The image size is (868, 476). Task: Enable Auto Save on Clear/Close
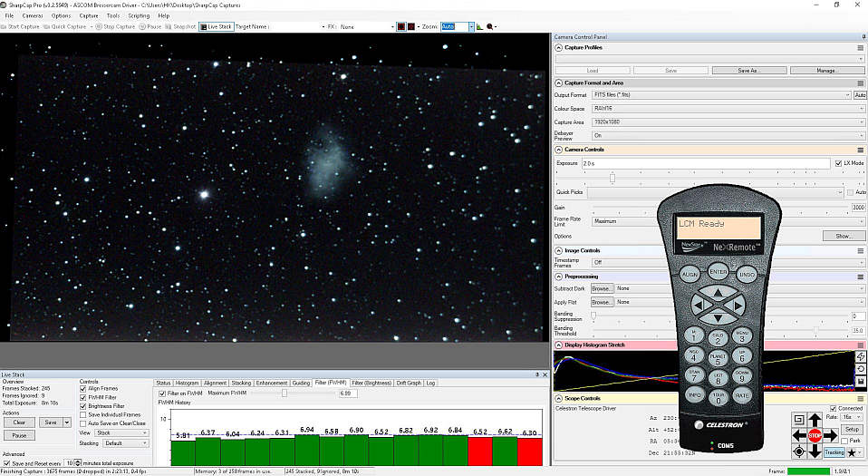pyautogui.click(x=83, y=423)
